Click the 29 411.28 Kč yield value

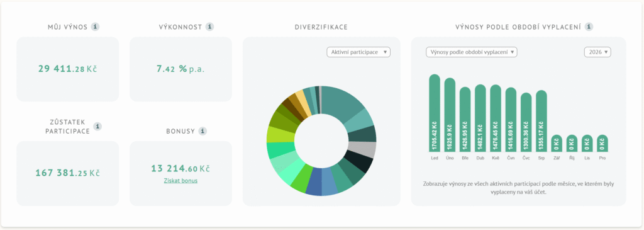[68, 69]
